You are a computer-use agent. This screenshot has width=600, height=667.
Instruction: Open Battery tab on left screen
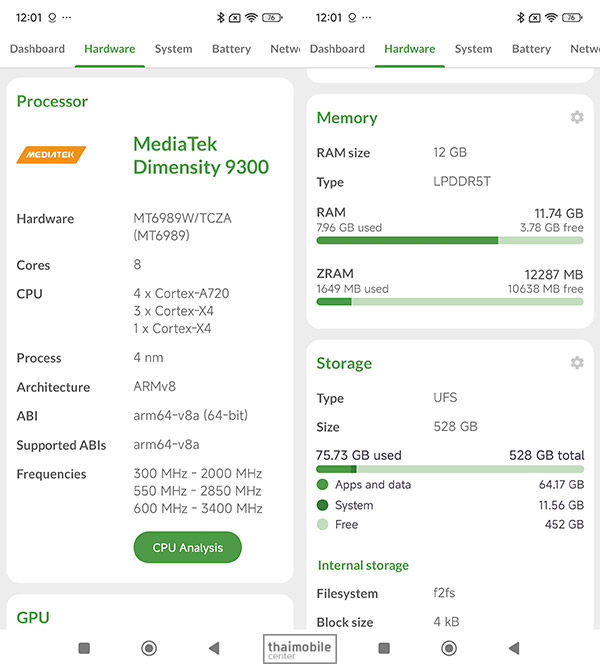coord(231,49)
